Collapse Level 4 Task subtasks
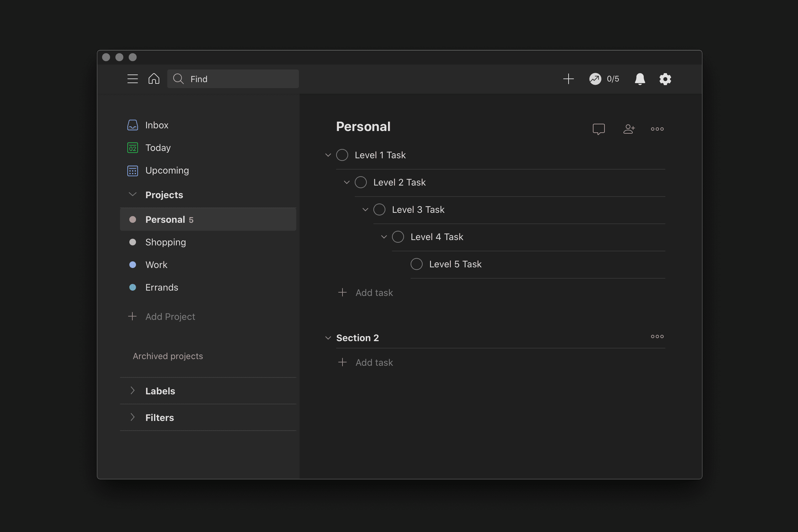This screenshot has width=798, height=532. (x=384, y=237)
